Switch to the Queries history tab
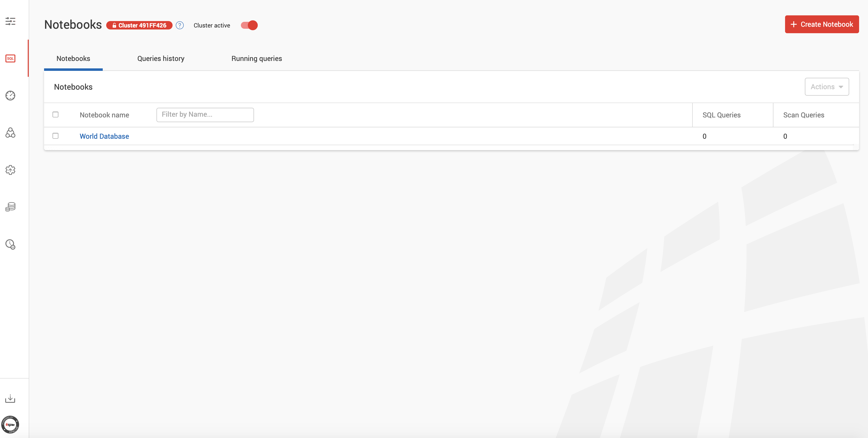The height and width of the screenshot is (438, 868). [x=161, y=59]
